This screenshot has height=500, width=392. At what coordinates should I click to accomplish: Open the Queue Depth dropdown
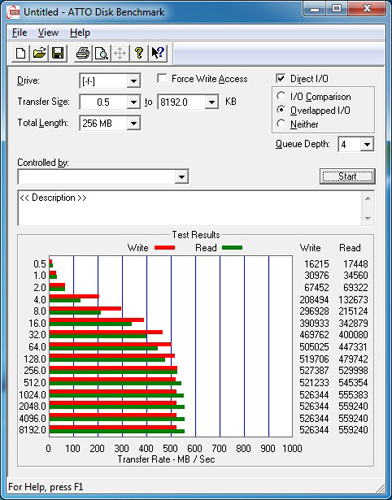(x=367, y=144)
